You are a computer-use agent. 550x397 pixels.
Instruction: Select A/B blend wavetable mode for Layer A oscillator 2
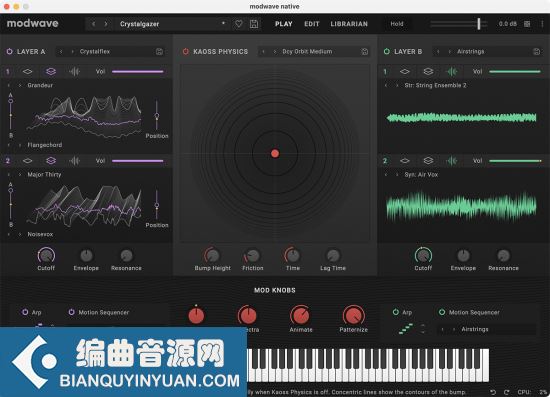tap(51, 161)
